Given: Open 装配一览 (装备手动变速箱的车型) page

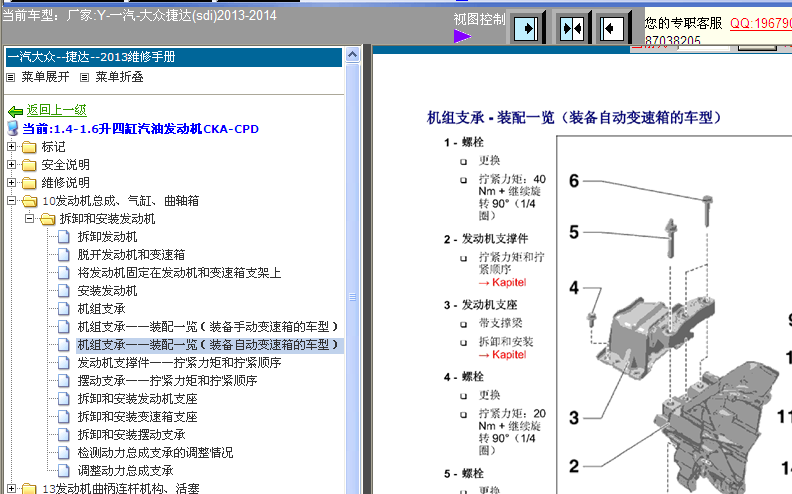Looking at the screenshot, I should [x=208, y=327].
